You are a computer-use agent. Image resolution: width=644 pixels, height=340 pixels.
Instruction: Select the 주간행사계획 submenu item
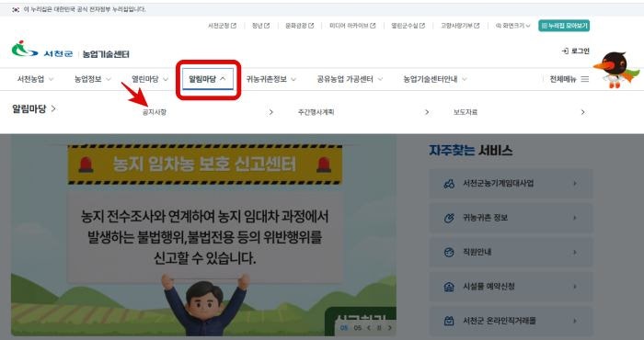tap(316, 112)
